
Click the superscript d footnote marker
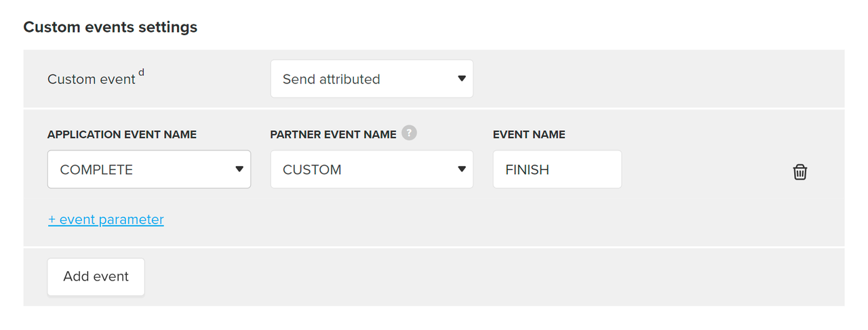pos(141,72)
